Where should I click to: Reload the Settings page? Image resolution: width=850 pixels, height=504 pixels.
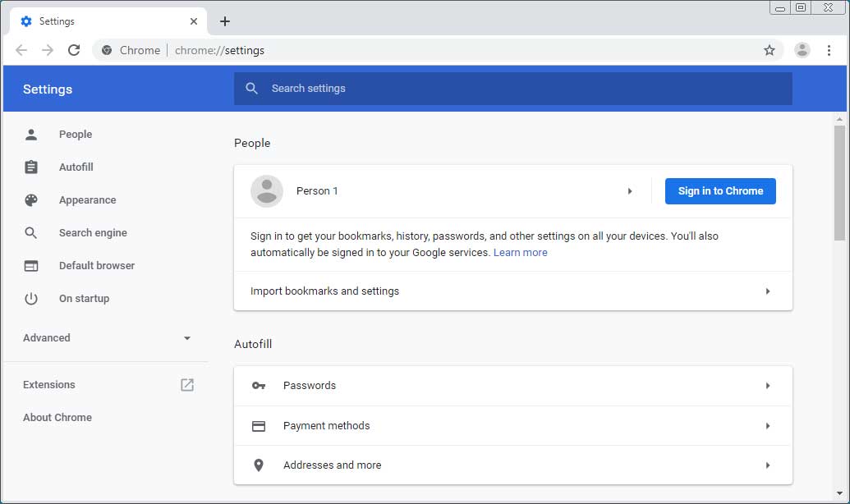[x=74, y=50]
